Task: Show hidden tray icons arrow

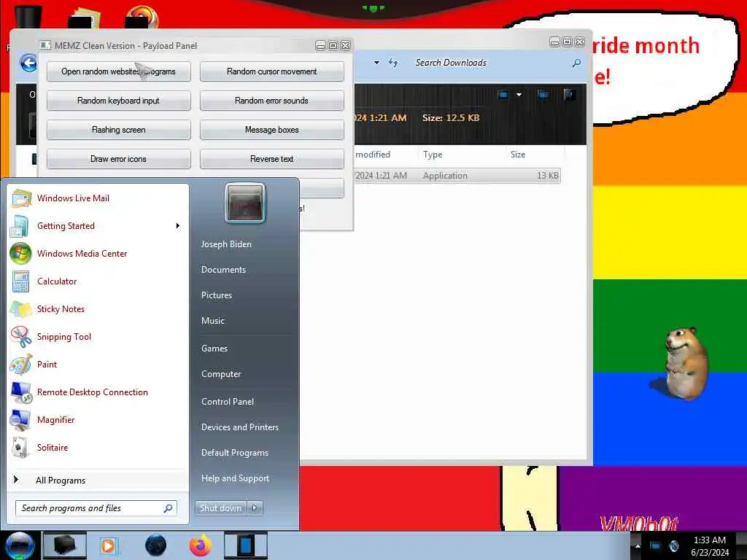Action: click(638, 545)
